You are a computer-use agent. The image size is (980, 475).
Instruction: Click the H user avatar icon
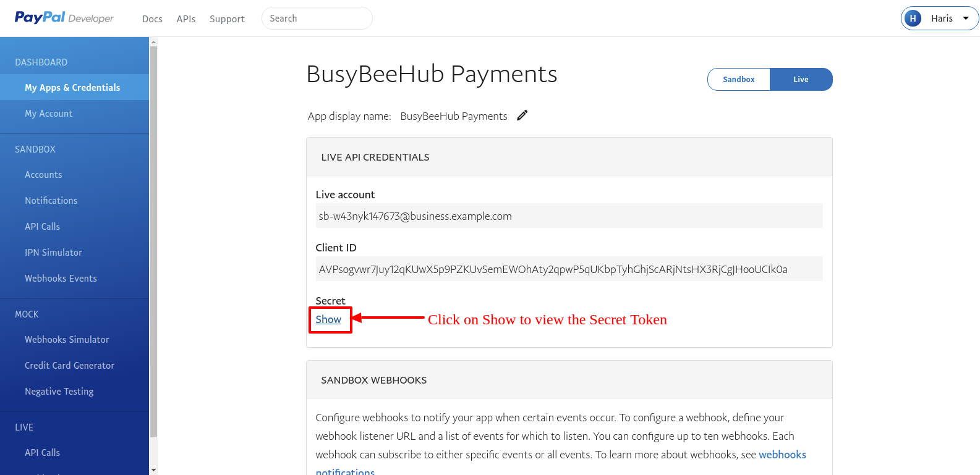(x=913, y=19)
